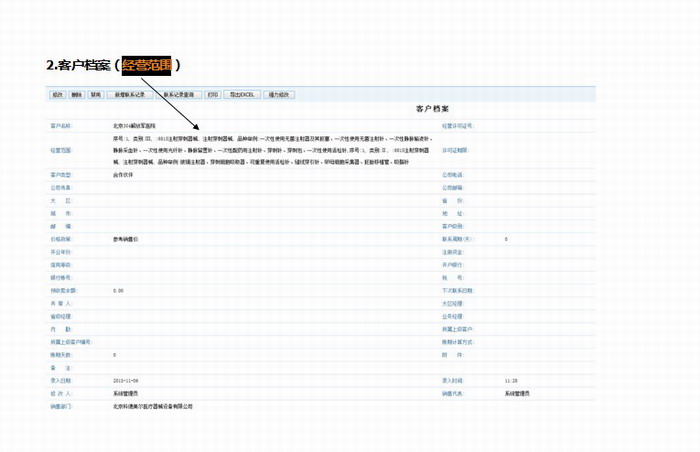Click the 参考销售价 price policy value
This screenshot has height=452, width=700.
click(x=126, y=240)
